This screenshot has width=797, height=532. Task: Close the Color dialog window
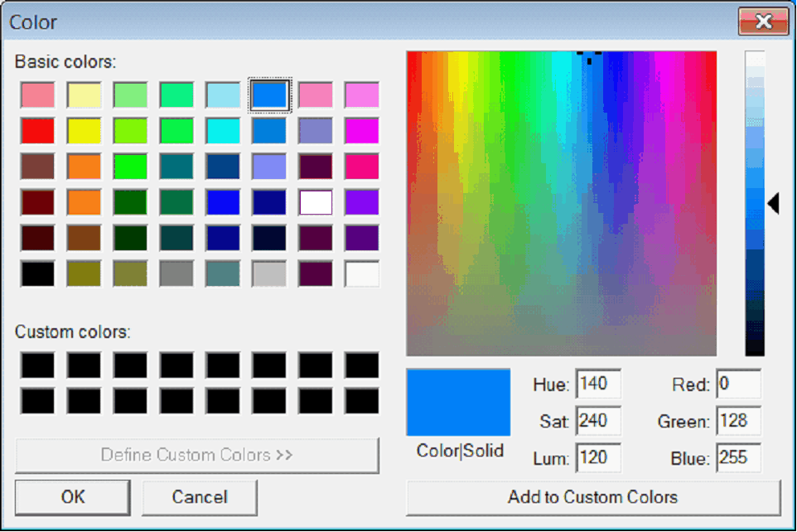click(763, 22)
